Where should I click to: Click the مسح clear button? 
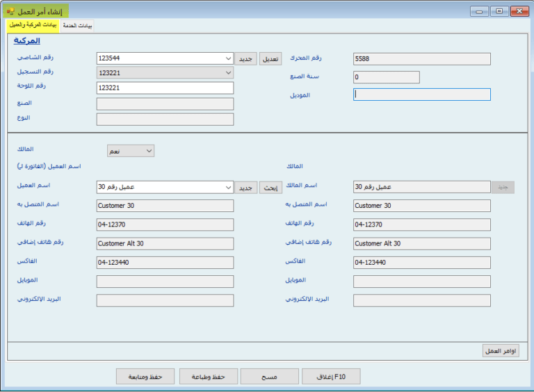pyautogui.click(x=269, y=377)
